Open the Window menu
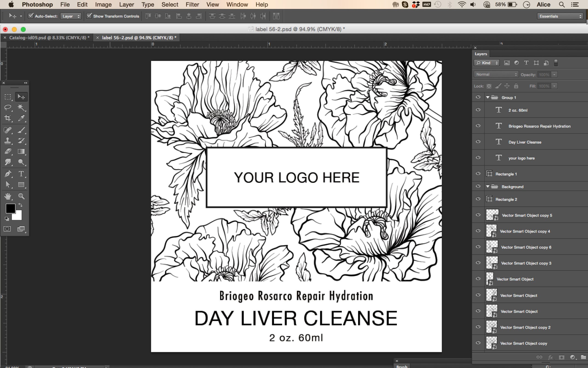 click(x=237, y=5)
